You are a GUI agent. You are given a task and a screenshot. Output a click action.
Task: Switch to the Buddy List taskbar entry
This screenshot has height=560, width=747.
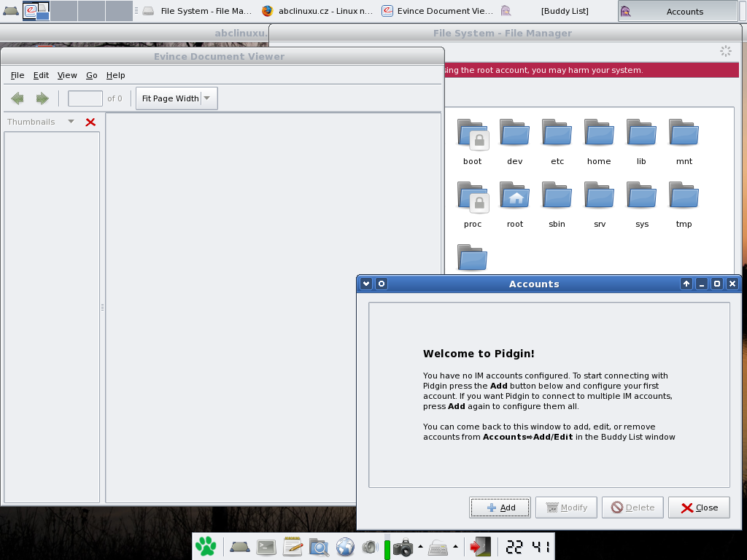(557, 10)
